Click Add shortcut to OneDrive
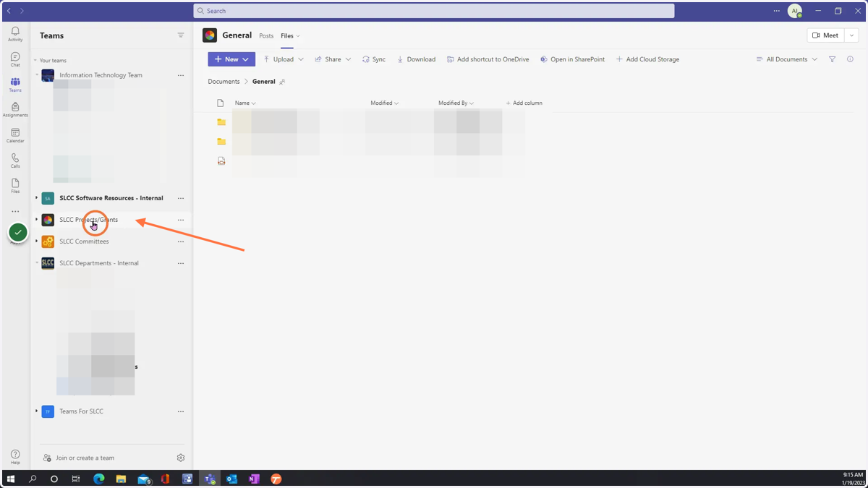This screenshot has height=488, width=868. click(488, 59)
